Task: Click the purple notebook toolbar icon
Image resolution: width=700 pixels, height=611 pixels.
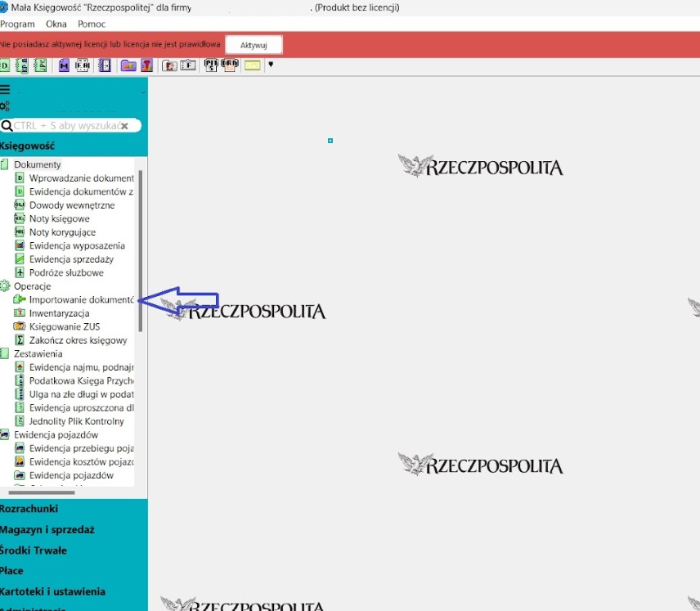Action: coord(105,65)
